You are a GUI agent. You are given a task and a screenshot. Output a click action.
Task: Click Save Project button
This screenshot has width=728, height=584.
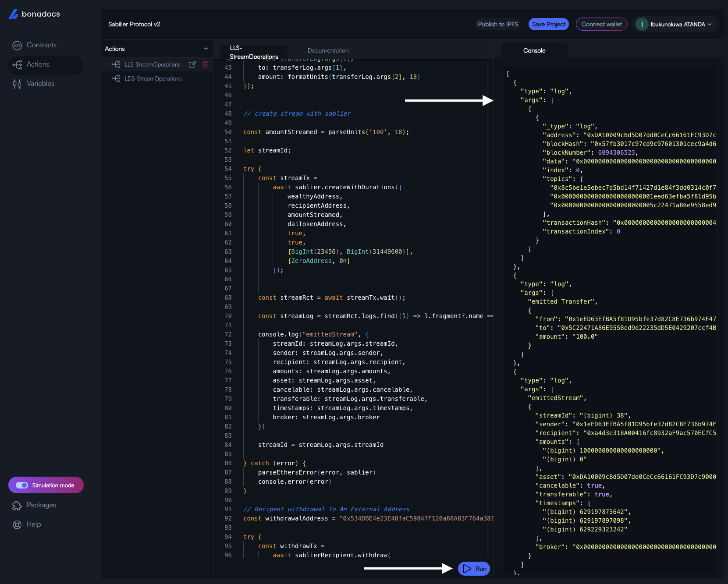click(548, 25)
